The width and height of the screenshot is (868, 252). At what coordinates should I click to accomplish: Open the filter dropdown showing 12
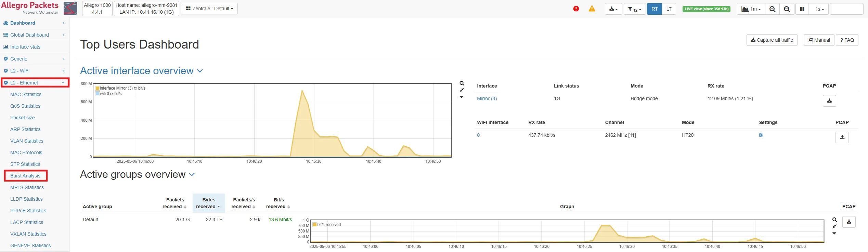click(635, 9)
